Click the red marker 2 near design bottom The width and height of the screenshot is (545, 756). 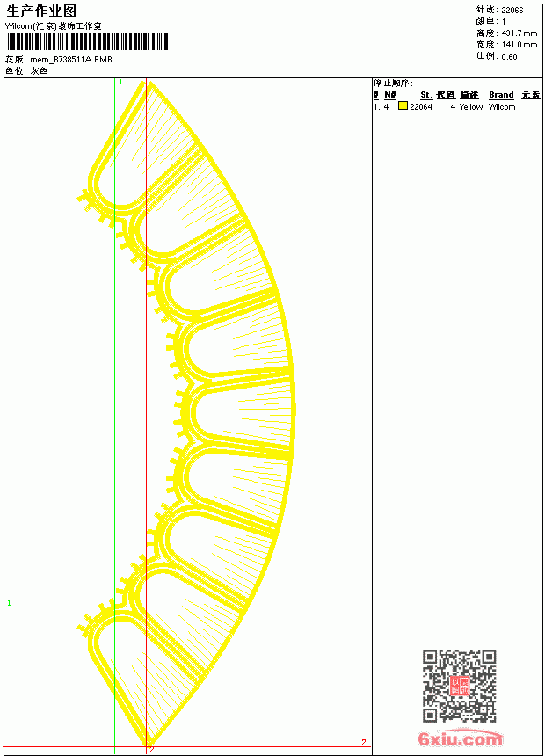pos(151,749)
